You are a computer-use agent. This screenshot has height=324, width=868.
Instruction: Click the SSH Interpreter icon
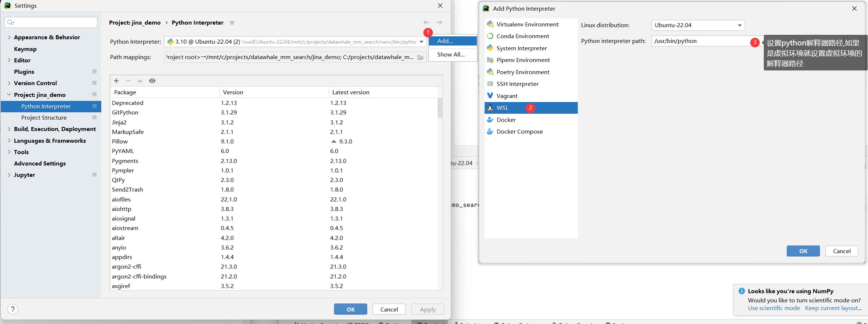(490, 84)
